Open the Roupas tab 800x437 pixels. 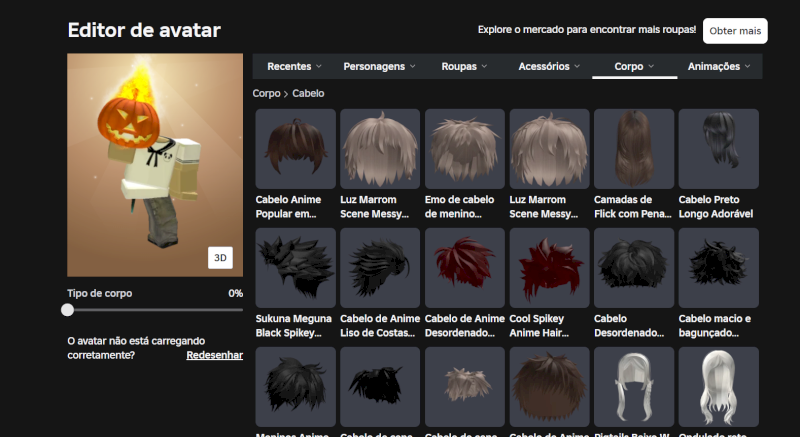click(464, 66)
